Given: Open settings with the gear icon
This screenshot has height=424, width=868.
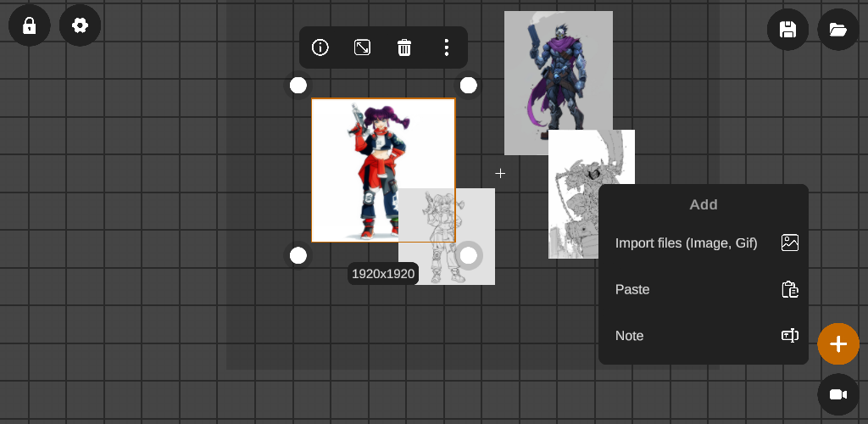Looking at the screenshot, I should [x=81, y=25].
